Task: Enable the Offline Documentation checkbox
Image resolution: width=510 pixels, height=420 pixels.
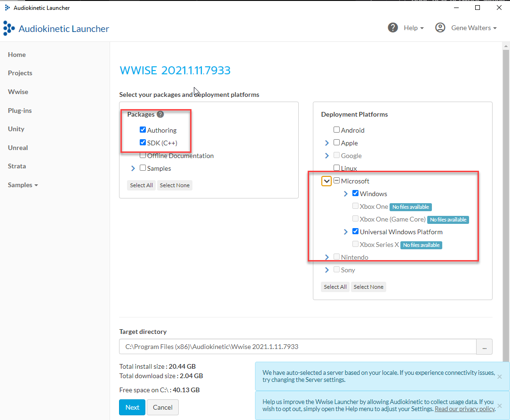Action: point(143,155)
